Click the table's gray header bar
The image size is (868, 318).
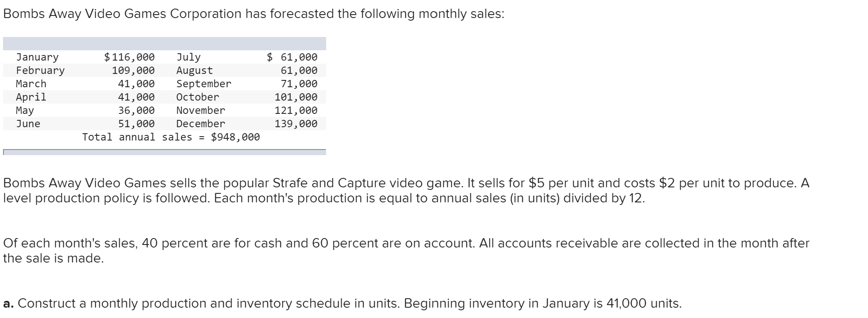point(165,43)
